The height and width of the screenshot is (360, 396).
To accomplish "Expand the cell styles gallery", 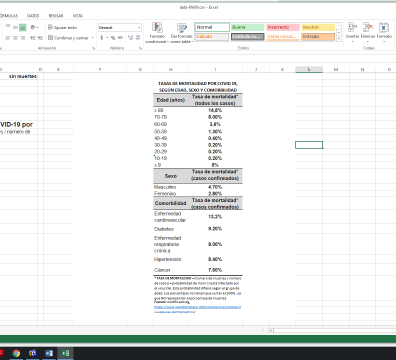I will pos(339,39).
